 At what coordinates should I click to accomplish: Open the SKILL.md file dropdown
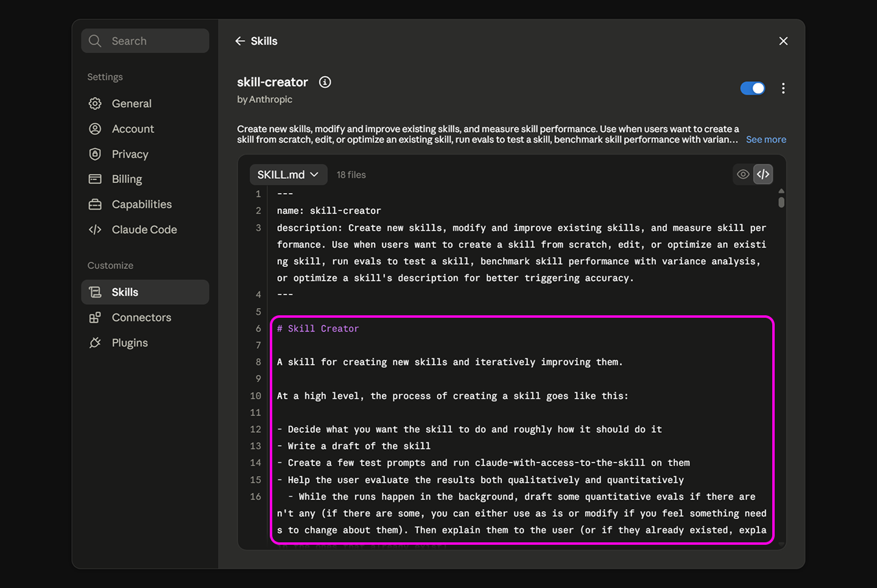pyautogui.click(x=288, y=175)
